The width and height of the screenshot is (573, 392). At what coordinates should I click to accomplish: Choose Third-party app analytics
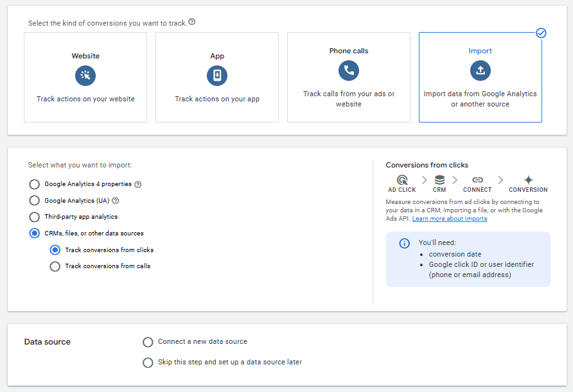click(34, 217)
